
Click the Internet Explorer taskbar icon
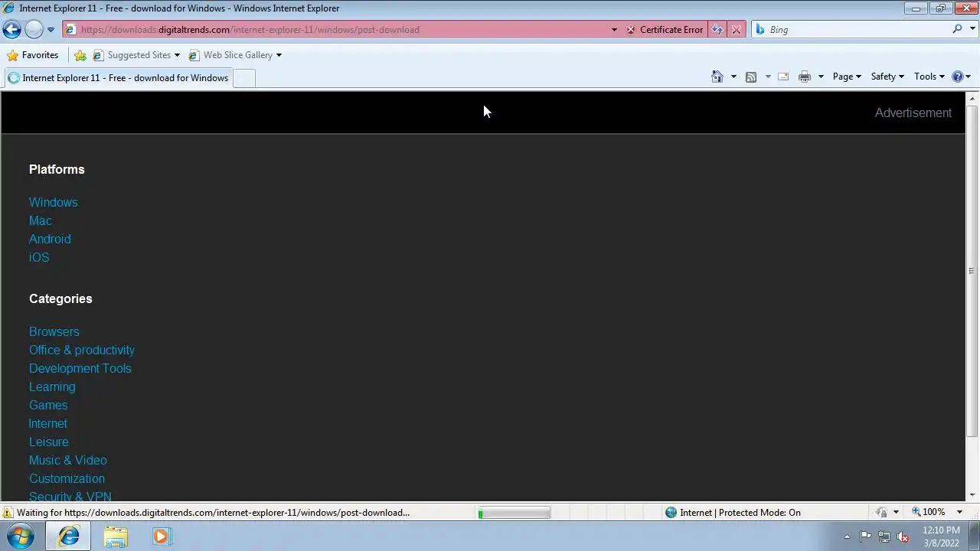click(x=69, y=536)
